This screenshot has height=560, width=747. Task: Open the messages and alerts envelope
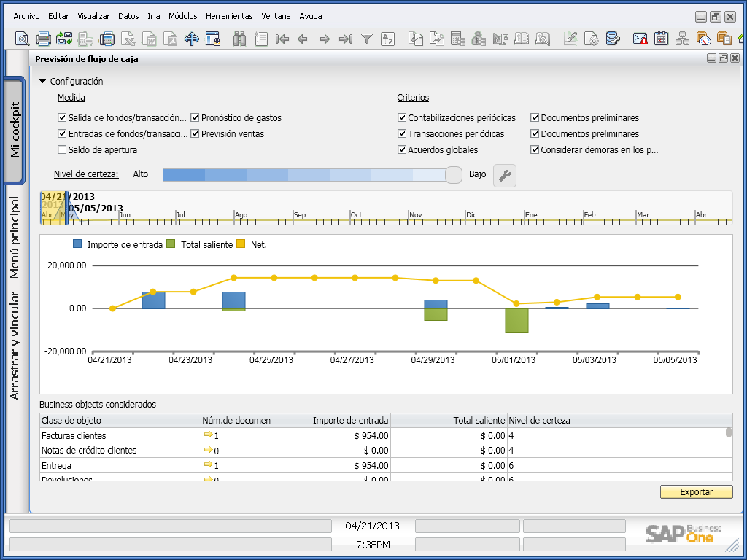(640, 39)
